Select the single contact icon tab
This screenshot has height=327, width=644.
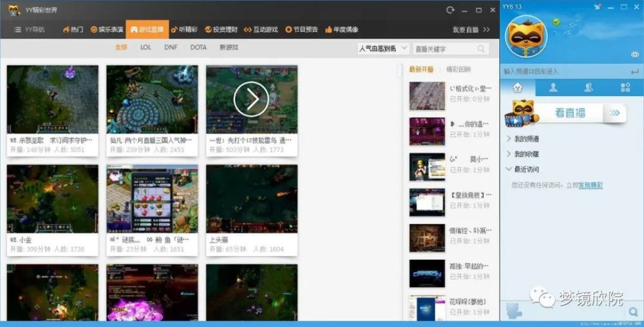pos(554,88)
